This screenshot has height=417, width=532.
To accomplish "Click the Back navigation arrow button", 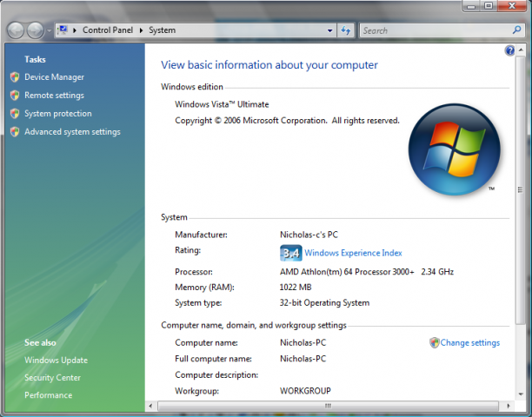I will pyautogui.click(x=16, y=30).
